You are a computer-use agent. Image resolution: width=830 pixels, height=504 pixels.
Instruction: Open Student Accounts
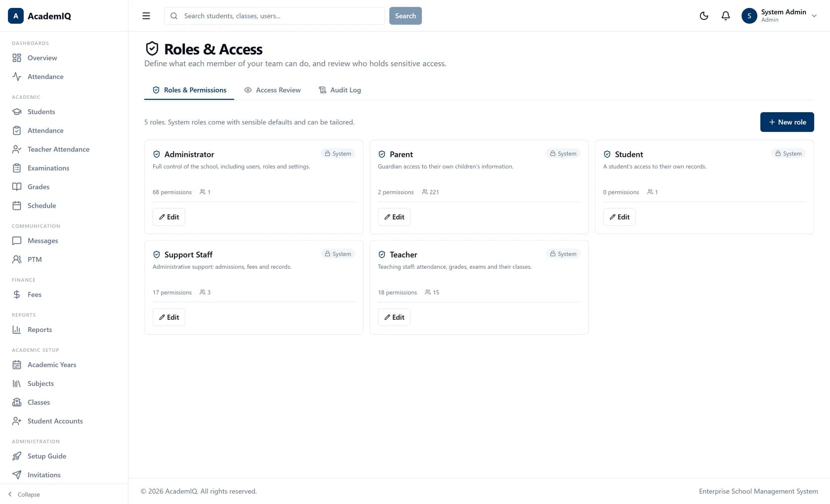pos(64,421)
